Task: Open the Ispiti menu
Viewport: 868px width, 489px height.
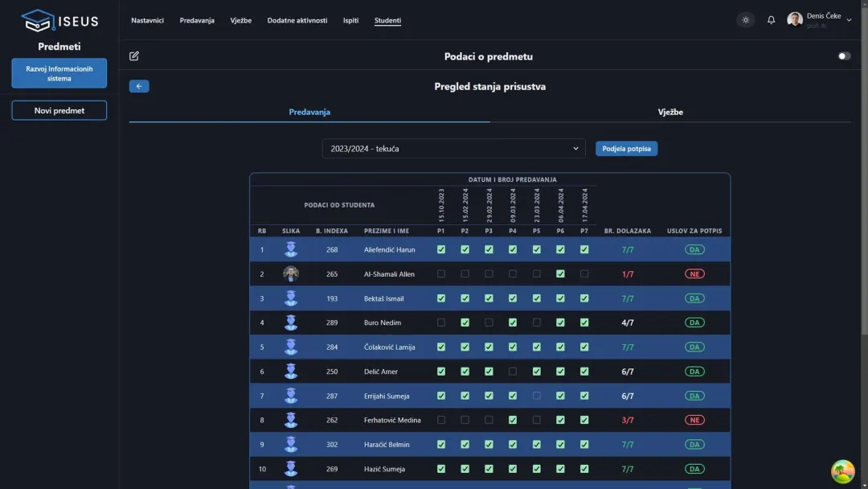Action: pos(351,20)
